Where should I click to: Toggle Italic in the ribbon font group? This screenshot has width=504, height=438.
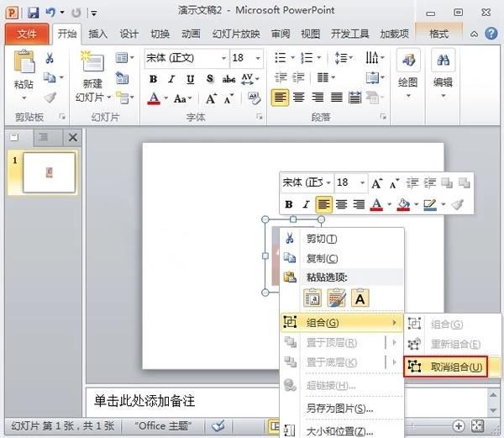(171, 79)
